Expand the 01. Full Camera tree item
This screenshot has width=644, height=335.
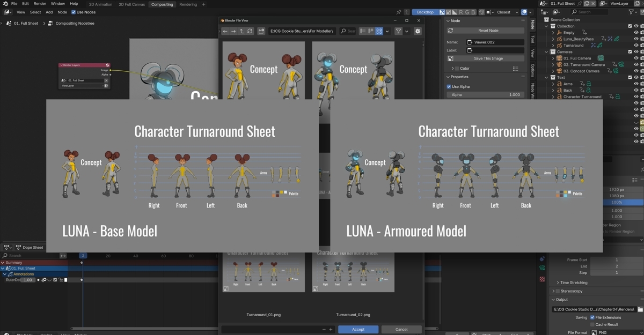pyautogui.click(x=553, y=58)
